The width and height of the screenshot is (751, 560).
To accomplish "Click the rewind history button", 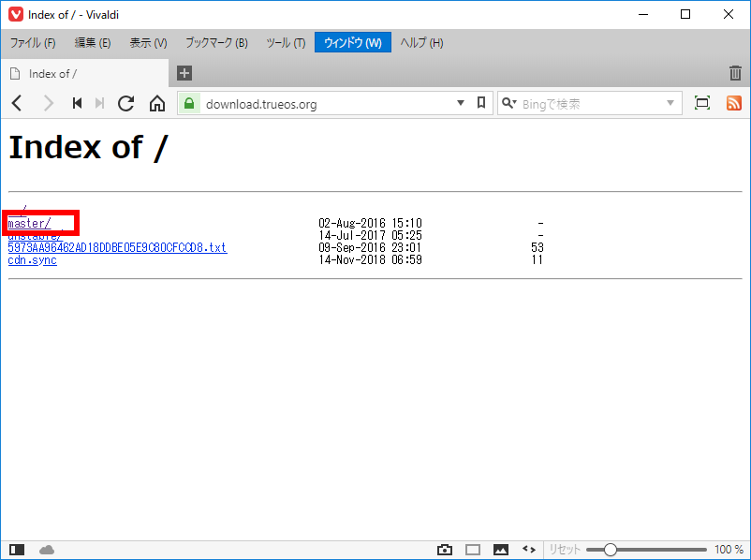I will tap(77, 103).
